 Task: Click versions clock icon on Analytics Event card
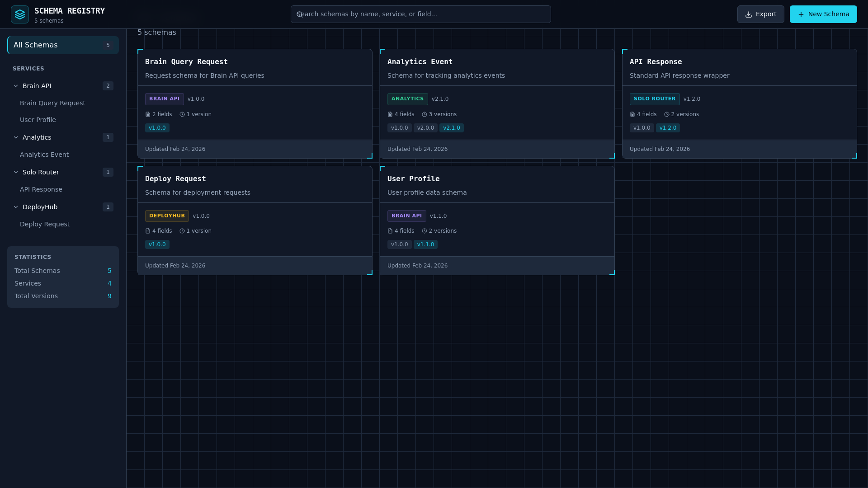425,114
